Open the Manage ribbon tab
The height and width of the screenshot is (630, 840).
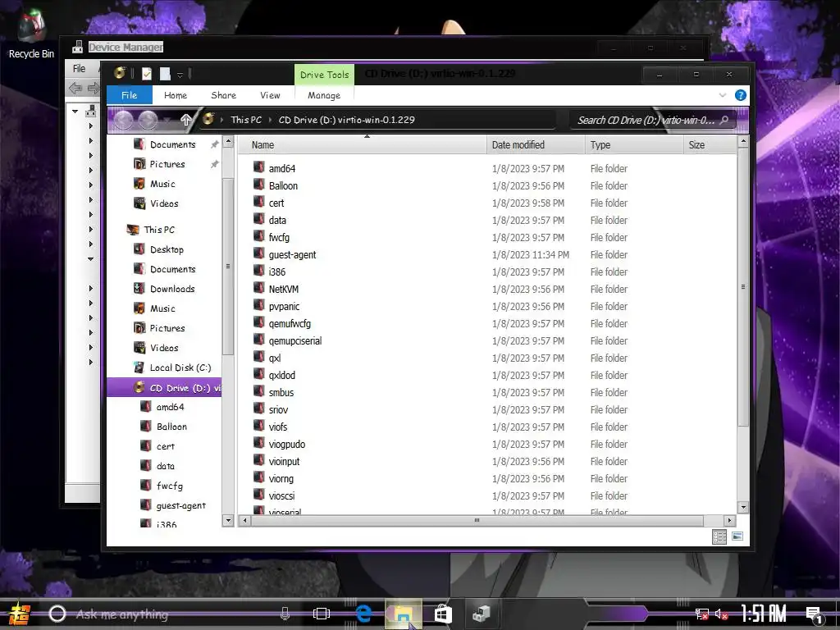(323, 95)
